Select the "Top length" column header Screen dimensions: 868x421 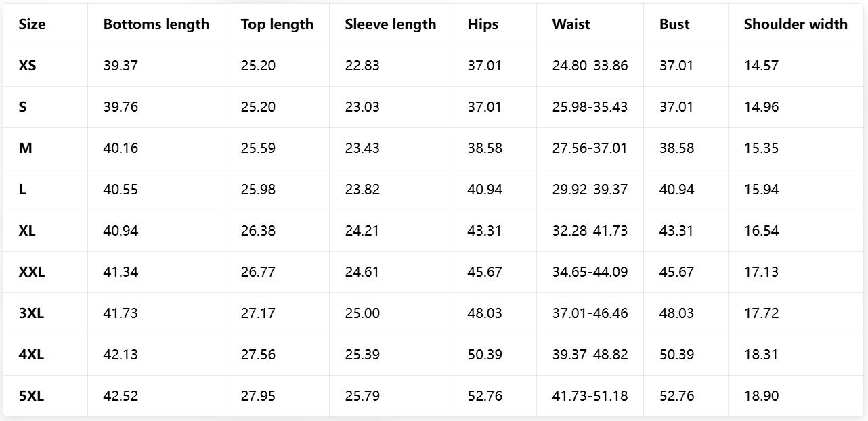277,24
